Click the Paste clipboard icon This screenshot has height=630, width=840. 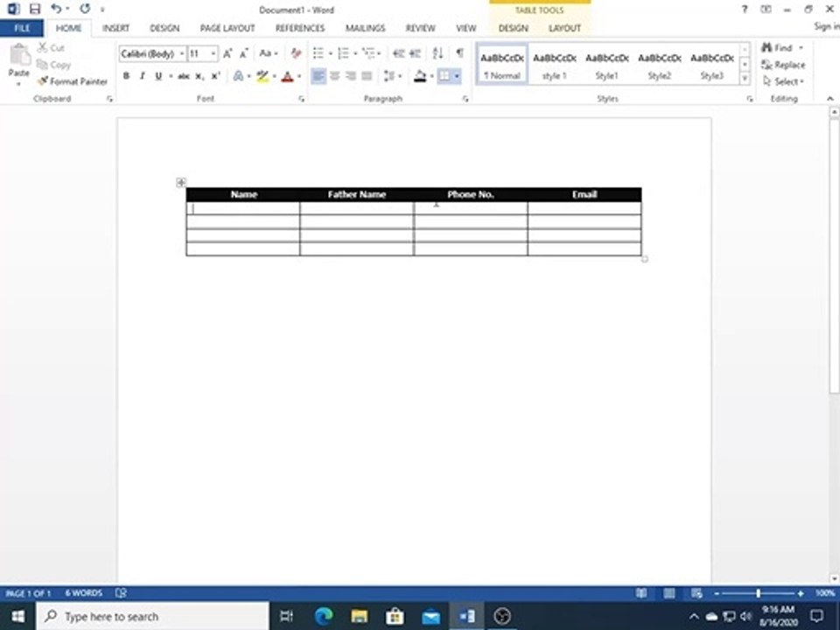(18, 56)
